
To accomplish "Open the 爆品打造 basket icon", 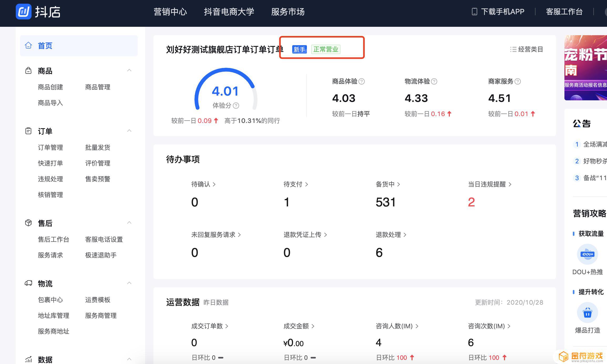I will click(x=588, y=313).
